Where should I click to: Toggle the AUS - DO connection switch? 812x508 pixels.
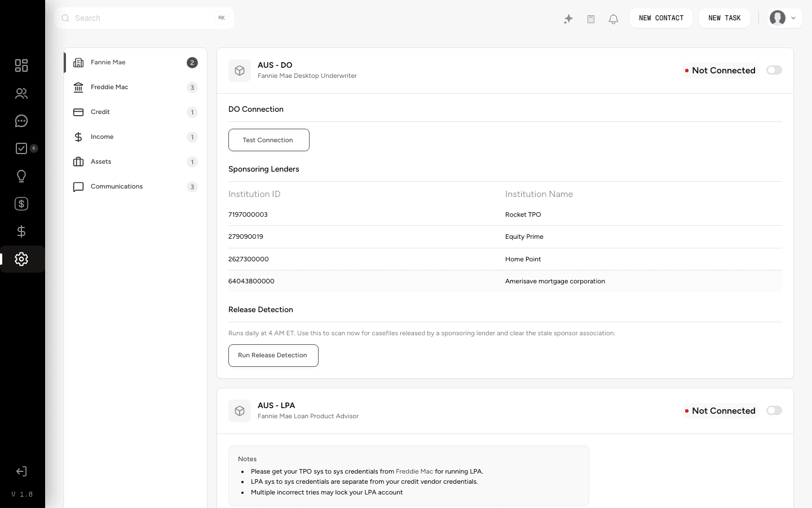point(774,70)
